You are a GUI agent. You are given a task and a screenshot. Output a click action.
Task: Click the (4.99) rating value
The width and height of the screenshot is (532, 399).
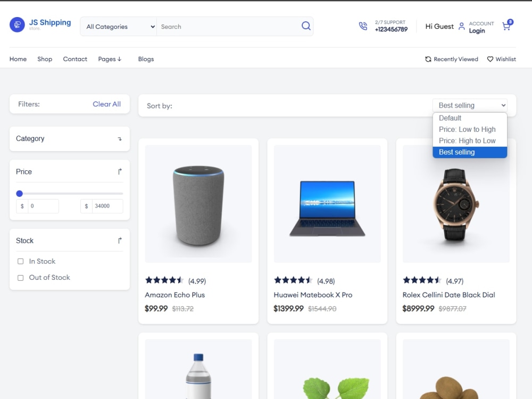[197, 281]
